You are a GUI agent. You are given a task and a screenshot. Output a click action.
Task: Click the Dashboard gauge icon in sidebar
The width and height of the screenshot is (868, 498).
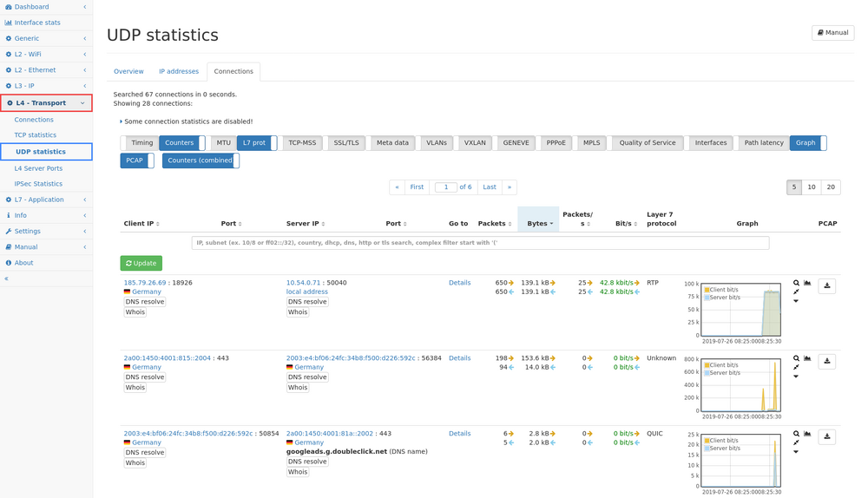[9, 7]
